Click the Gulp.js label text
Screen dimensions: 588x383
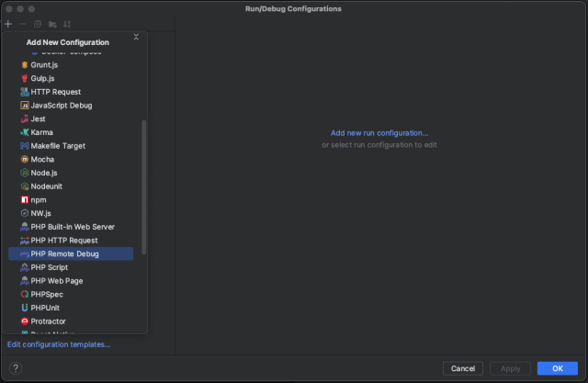[x=42, y=78]
